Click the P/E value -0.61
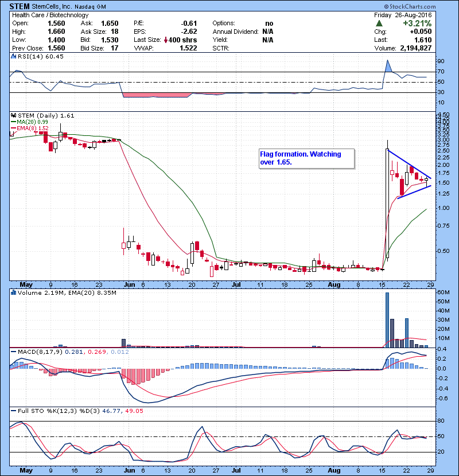Screen dimensions: 459x476 189,24
